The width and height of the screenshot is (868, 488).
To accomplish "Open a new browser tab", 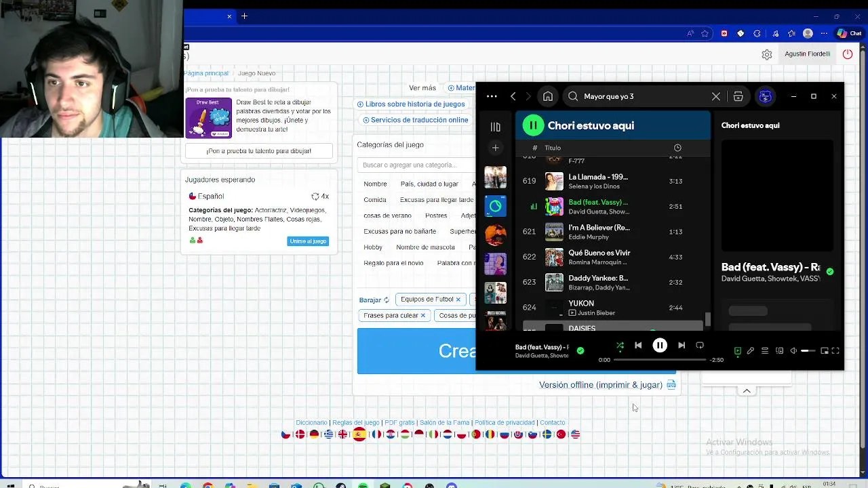I will [x=244, y=16].
